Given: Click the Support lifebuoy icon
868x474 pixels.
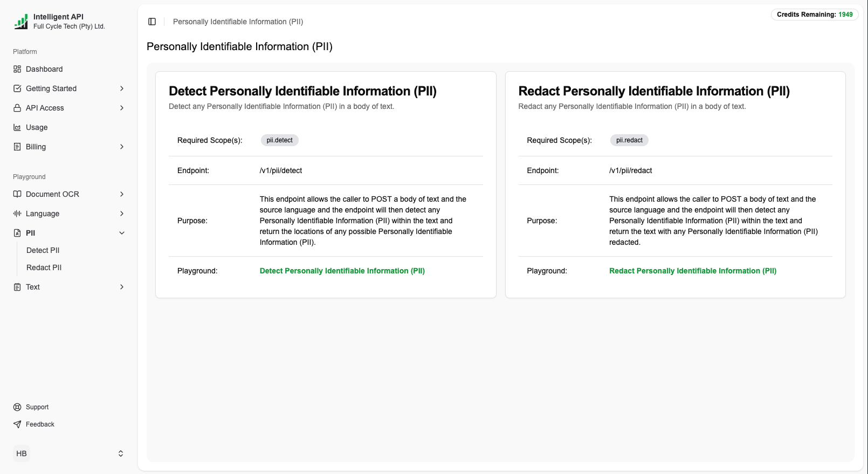Looking at the screenshot, I should click(17, 407).
